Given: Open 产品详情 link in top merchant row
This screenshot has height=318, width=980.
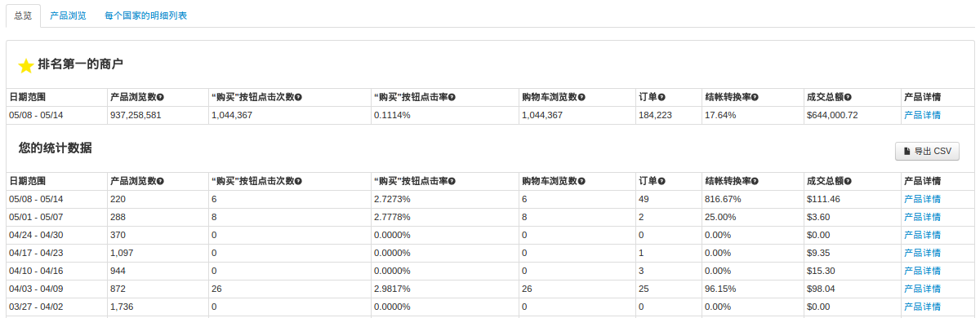Looking at the screenshot, I should 922,115.
